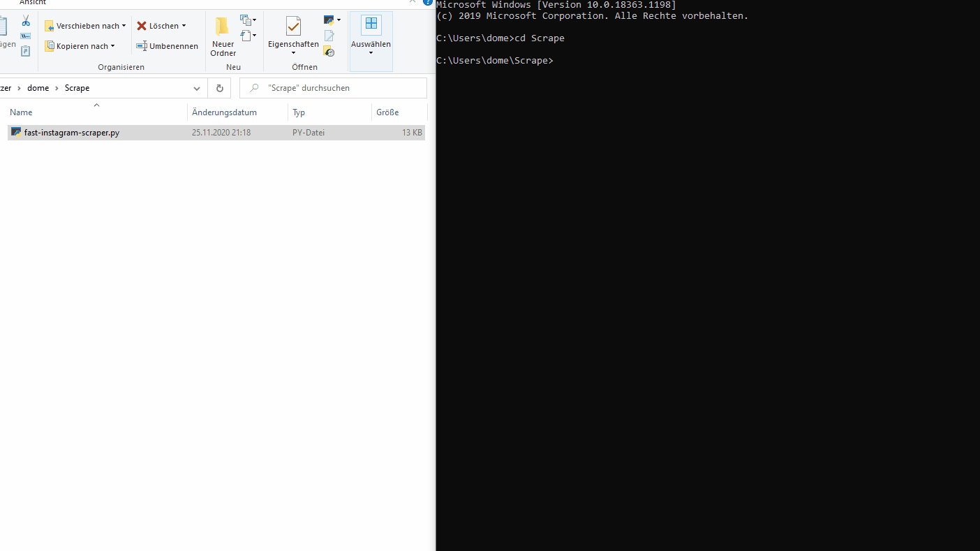
Task: Click the red X Löschen icon
Action: (142, 26)
